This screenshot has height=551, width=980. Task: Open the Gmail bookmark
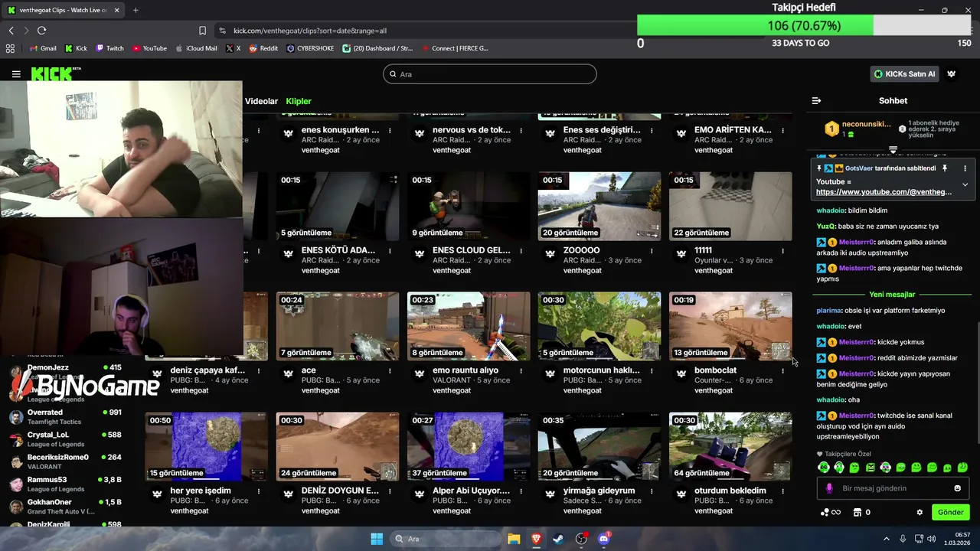[43, 48]
